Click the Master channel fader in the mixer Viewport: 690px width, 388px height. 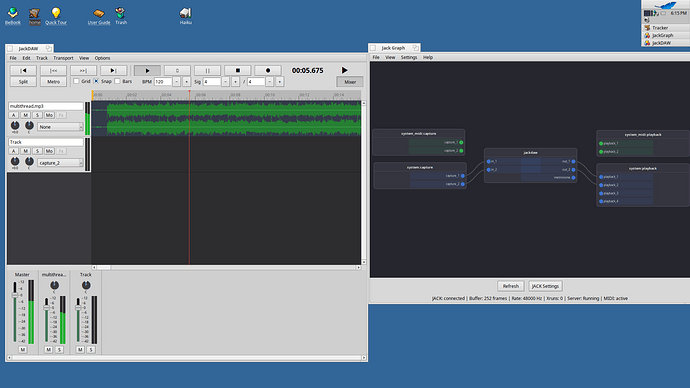coord(15,295)
